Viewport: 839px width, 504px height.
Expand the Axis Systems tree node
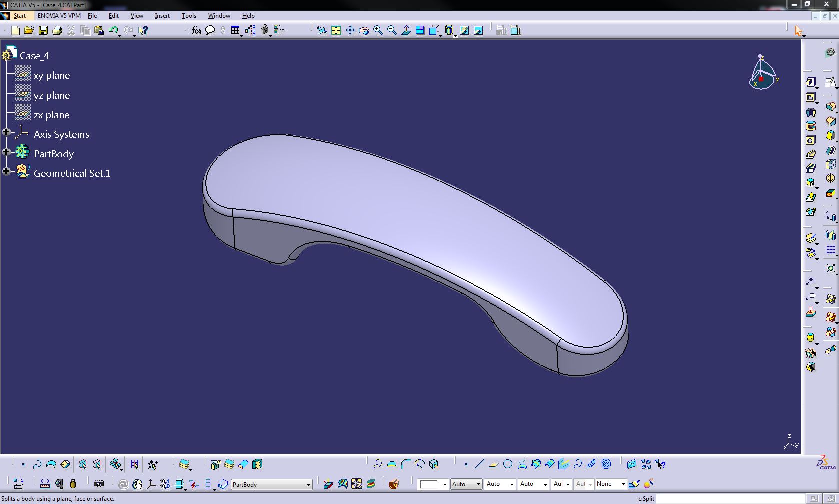(x=6, y=132)
